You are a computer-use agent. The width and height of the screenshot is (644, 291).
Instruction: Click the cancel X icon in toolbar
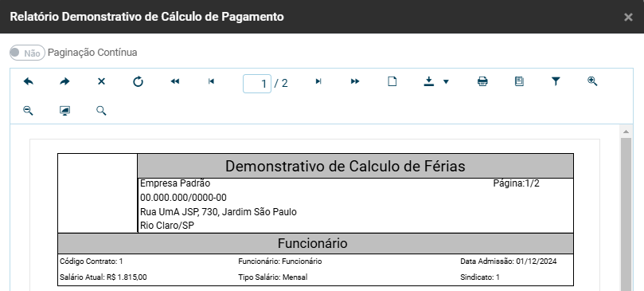pyautogui.click(x=101, y=81)
